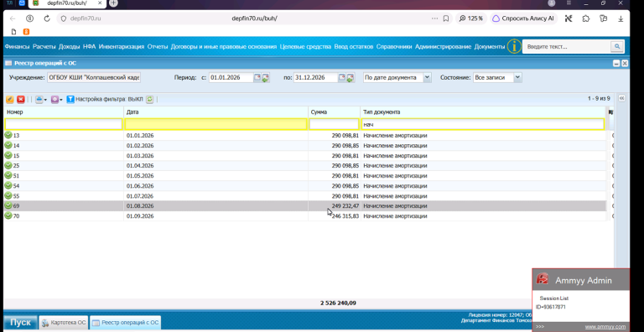Click the red delete record icon
The height and width of the screenshot is (332, 644).
point(20,100)
